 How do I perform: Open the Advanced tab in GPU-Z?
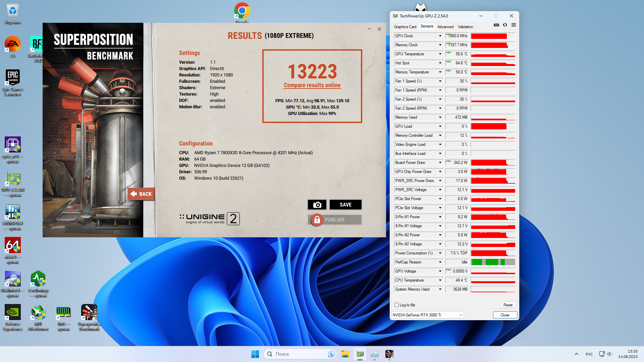pos(445,27)
